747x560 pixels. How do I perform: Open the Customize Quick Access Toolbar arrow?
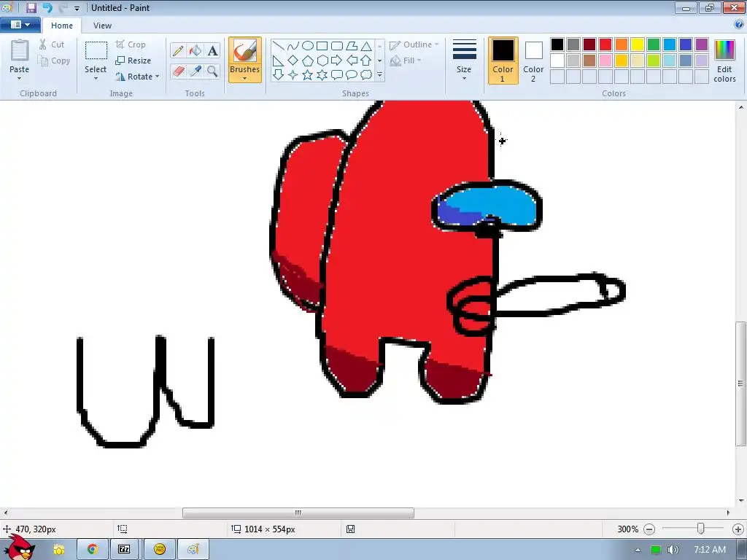tap(77, 8)
